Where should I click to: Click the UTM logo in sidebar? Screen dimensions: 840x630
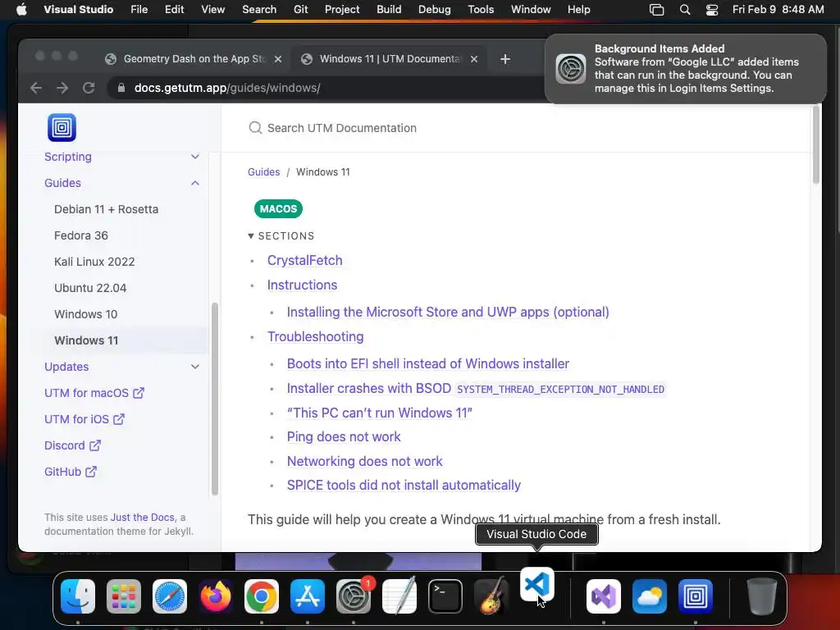[x=62, y=127]
